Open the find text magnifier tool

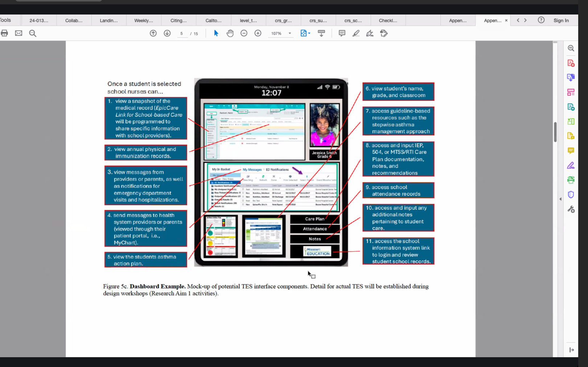(33, 33)
